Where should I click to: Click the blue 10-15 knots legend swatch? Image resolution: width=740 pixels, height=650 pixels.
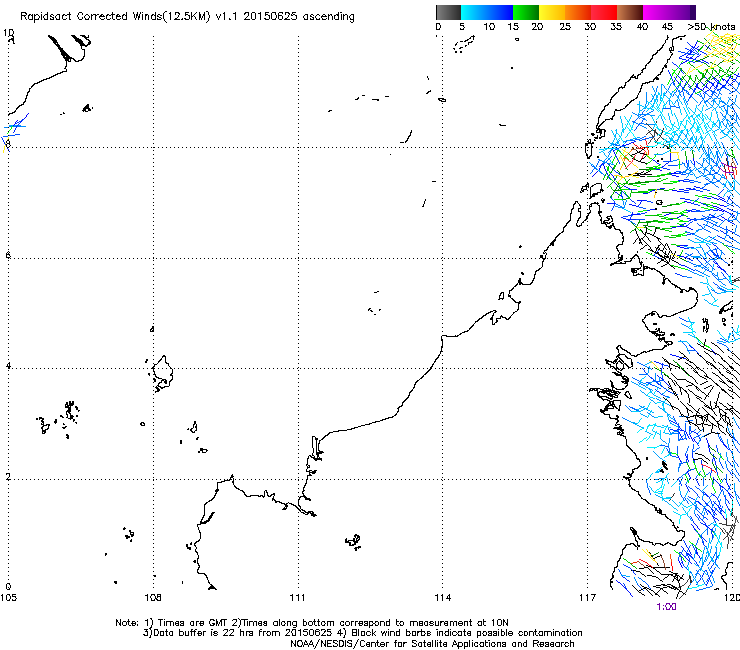[500, 12]
